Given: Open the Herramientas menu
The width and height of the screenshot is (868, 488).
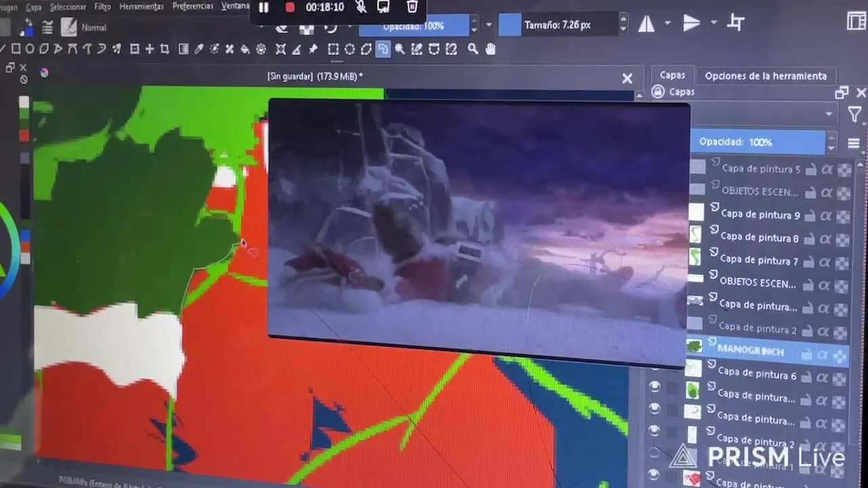Looking at the screenshot, I should pyautogui.click(x=141, y=7).
